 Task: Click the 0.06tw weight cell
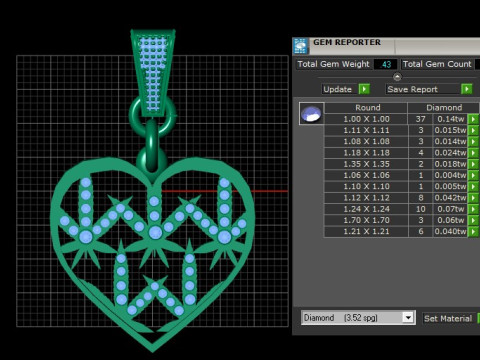450,220
